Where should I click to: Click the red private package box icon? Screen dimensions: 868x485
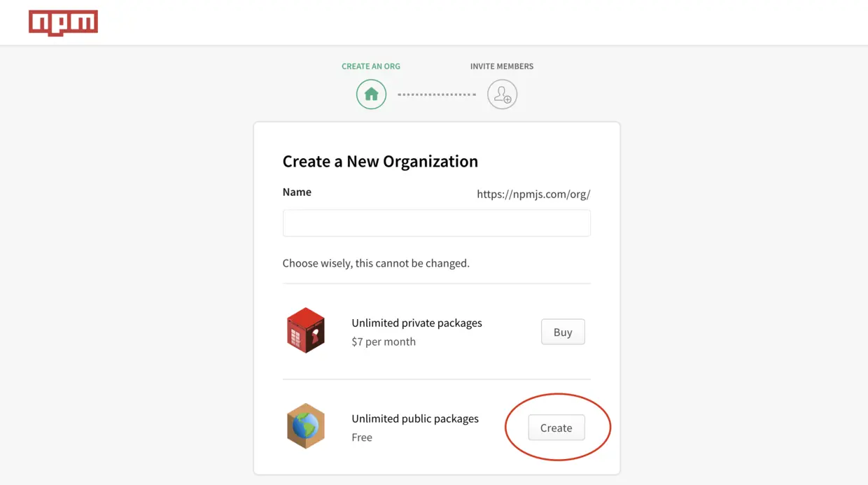coord(306,330)
